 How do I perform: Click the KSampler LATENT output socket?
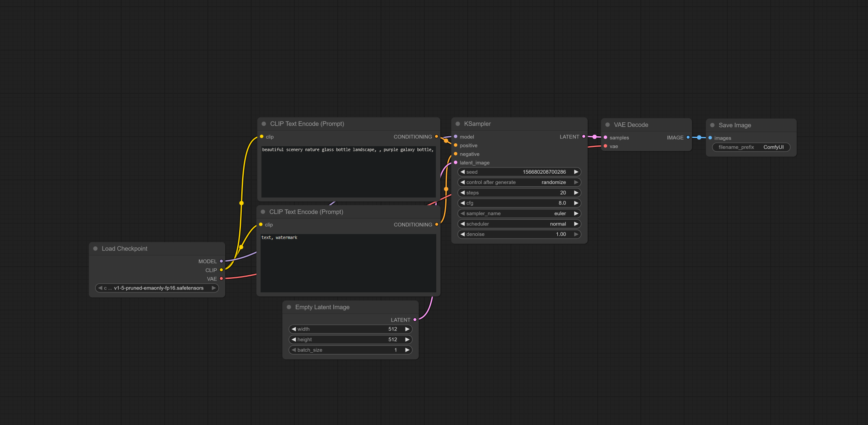tap(584, 136)
